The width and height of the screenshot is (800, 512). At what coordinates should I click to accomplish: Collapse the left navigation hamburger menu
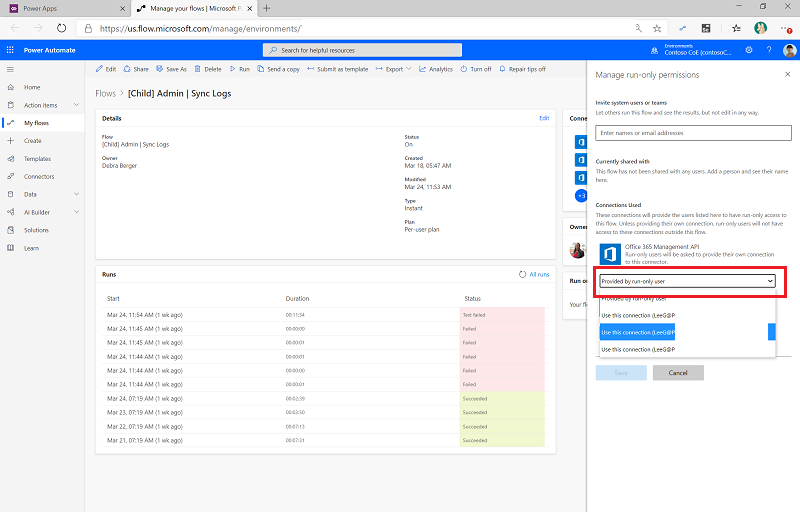(10, 69)
